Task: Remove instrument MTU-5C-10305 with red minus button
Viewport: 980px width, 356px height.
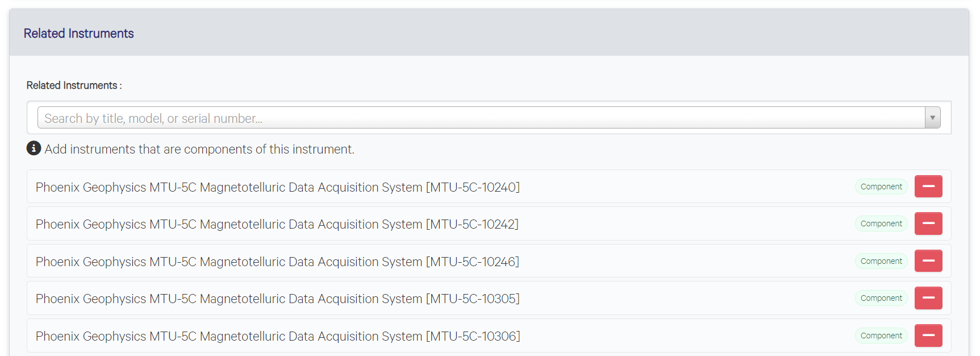Action: coord(928,298)
